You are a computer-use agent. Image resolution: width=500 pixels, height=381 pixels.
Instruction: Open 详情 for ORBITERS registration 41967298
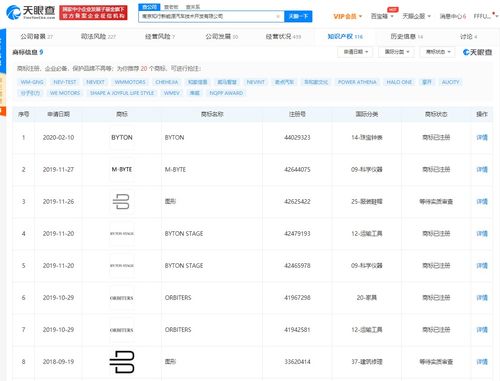[482, 298]
